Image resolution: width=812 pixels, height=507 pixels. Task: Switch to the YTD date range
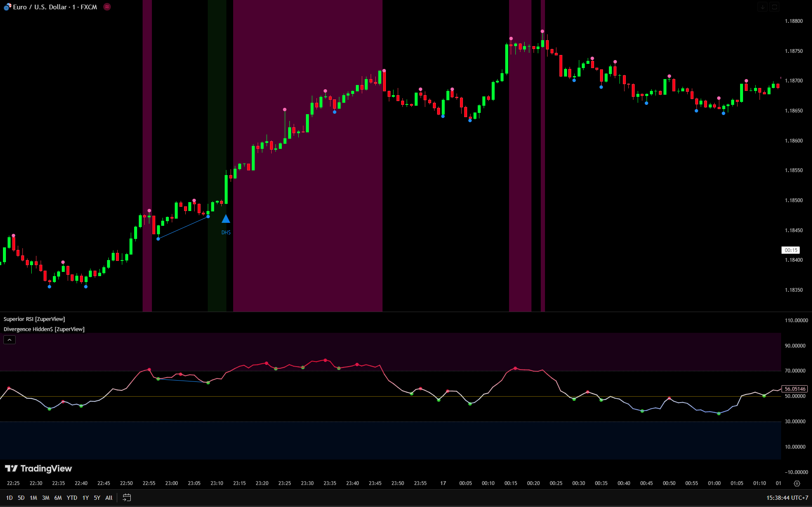pyautogui.click(x=72, y=498)
